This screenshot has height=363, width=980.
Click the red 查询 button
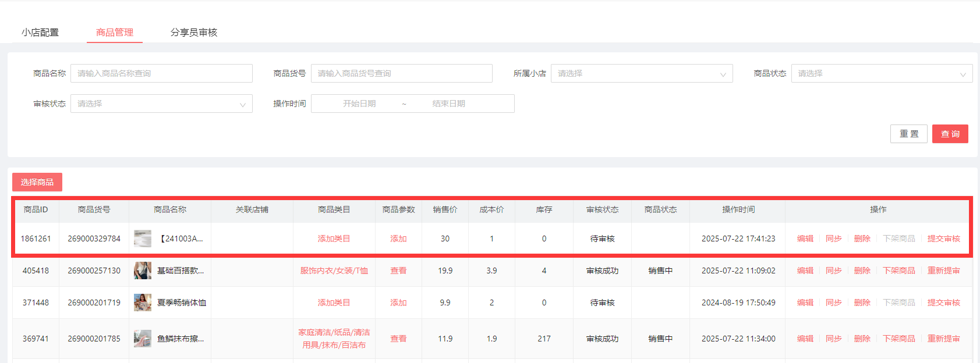(x=950, y=134)
